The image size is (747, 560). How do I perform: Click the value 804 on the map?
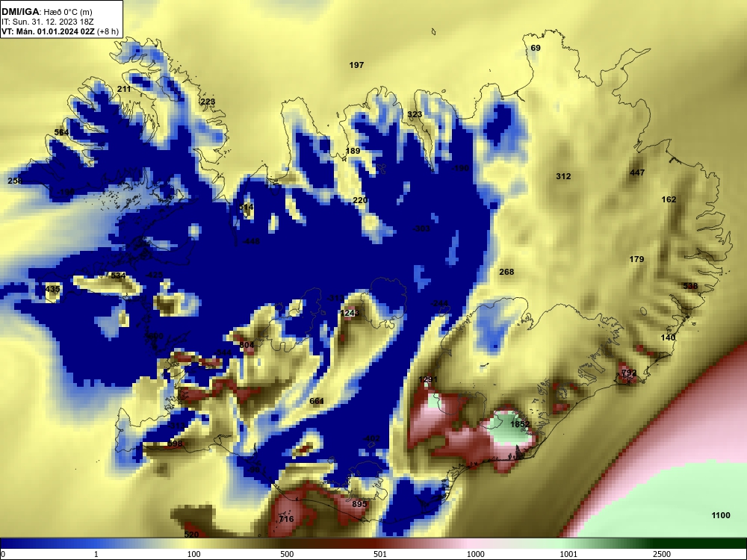(x=247, y=344)
